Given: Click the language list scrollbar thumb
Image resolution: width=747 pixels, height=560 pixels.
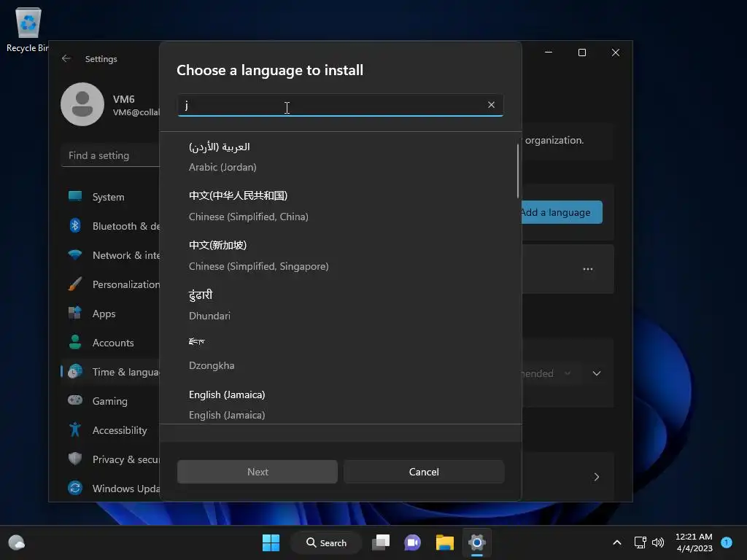Looking at the screenshot, I should click(518, 171).
